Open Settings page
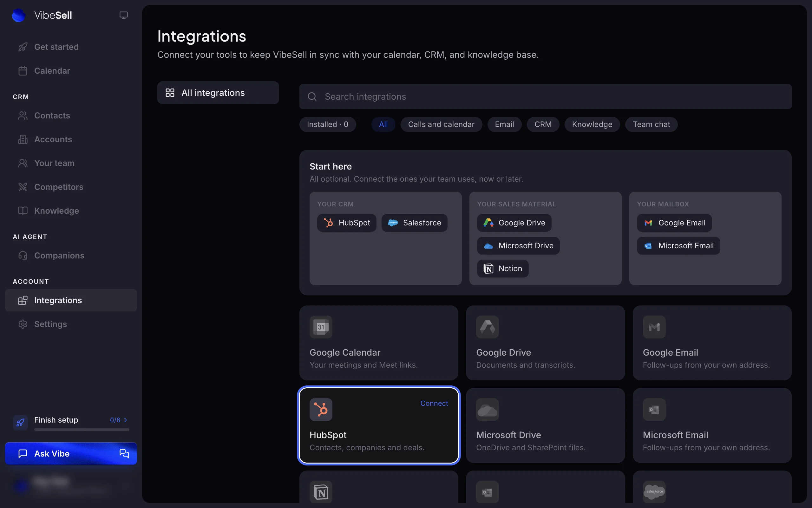The width and height of the screenshot is (812, 508). pos(71,324)
